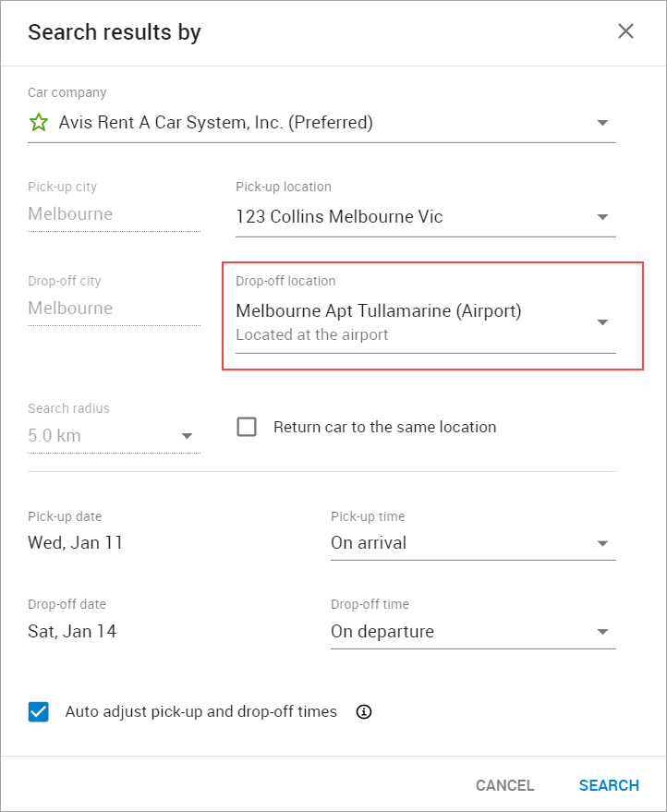Click 'Located at the airport' subtext
This screenshot has height=812, width=667.
pyautogui.click(x=311, y=335)
